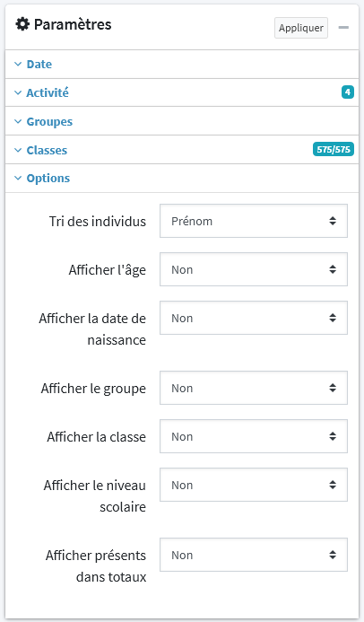Click the Activité count badge showing 4
This screenshot has height=622, width=364.
click(348, 92)
